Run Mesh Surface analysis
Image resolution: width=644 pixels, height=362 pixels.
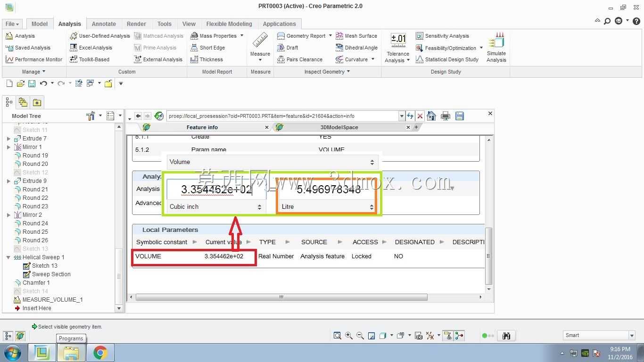pos(356,36)
